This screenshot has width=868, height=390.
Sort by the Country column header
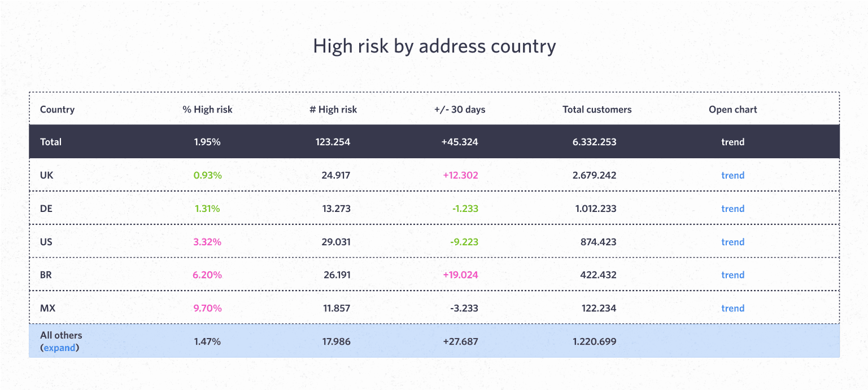[57, 109]
